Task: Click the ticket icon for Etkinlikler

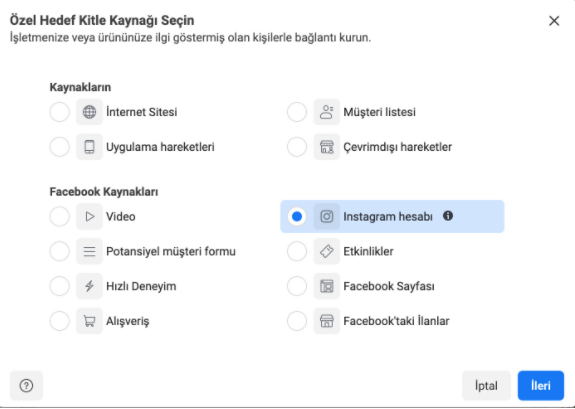Action: [x=327, y=251]
